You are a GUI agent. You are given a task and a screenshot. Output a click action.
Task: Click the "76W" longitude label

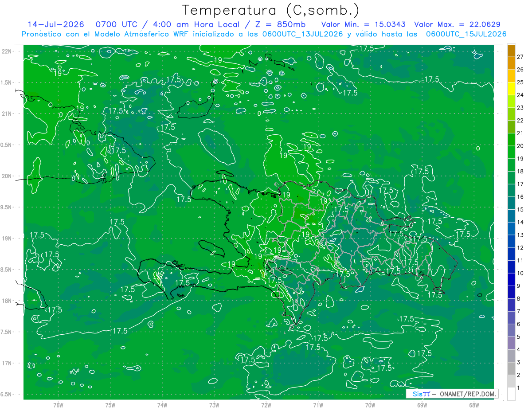coord(58,405)
